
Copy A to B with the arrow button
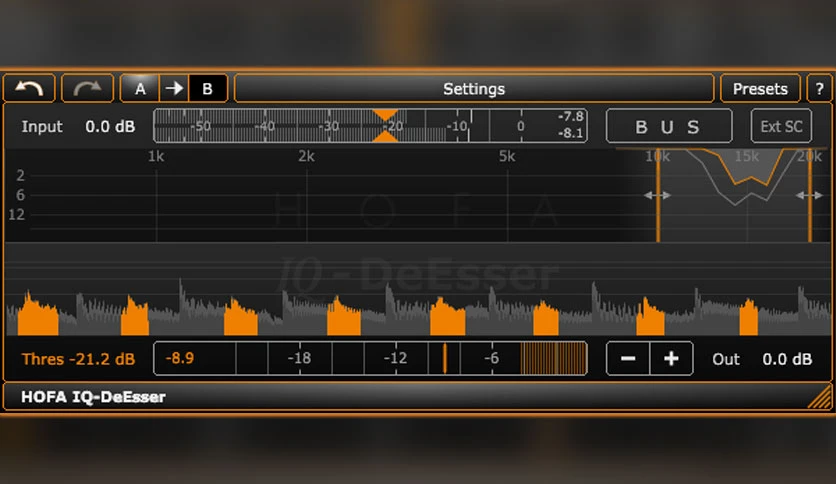coord(174,88)
